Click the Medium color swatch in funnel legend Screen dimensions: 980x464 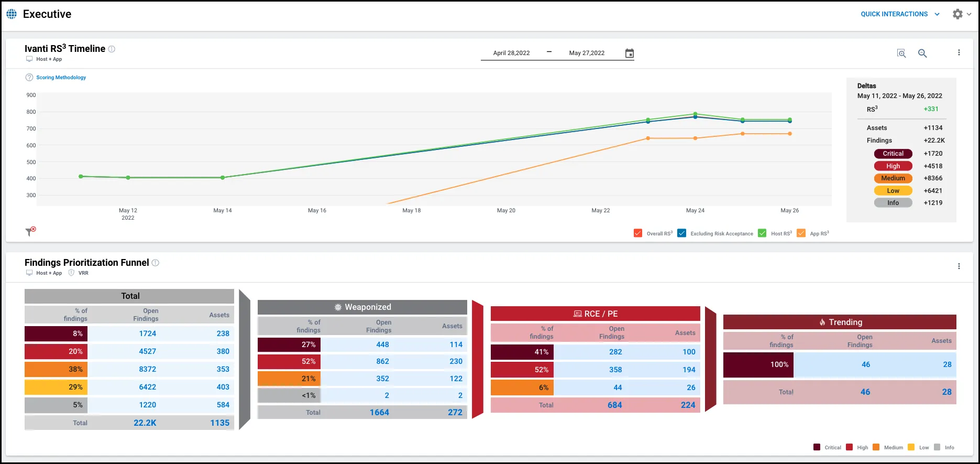point(876,447)
